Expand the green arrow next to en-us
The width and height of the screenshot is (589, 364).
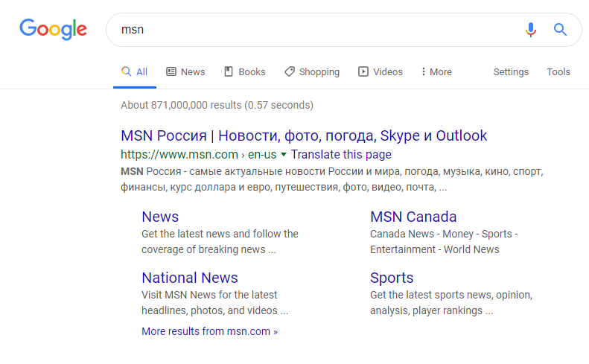pos(284,154)
